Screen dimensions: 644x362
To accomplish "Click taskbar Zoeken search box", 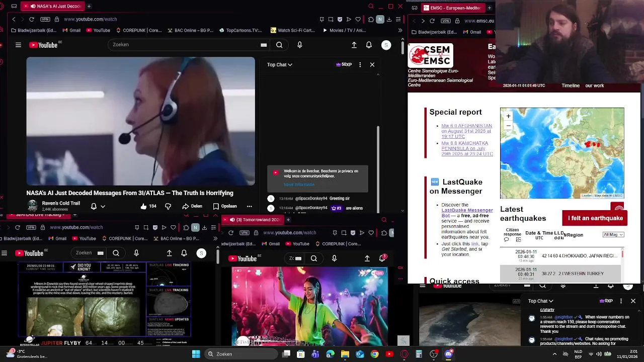I will (242, 354).
